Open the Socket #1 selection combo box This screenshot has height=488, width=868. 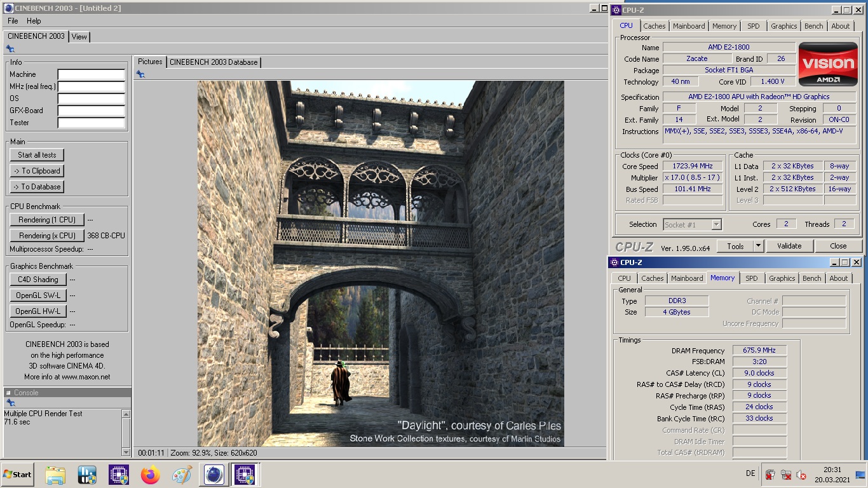click(692, 224)
